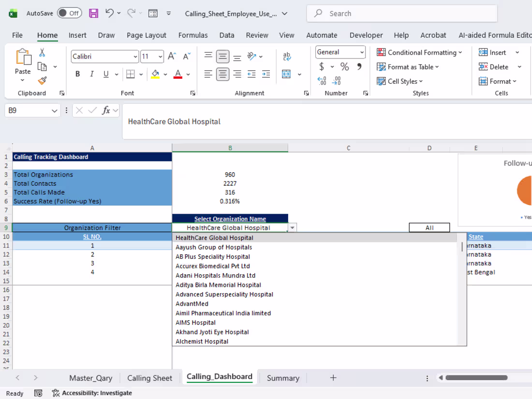
Task: Toggle Center horizontal alignment
Action: (x=222, y=74)
